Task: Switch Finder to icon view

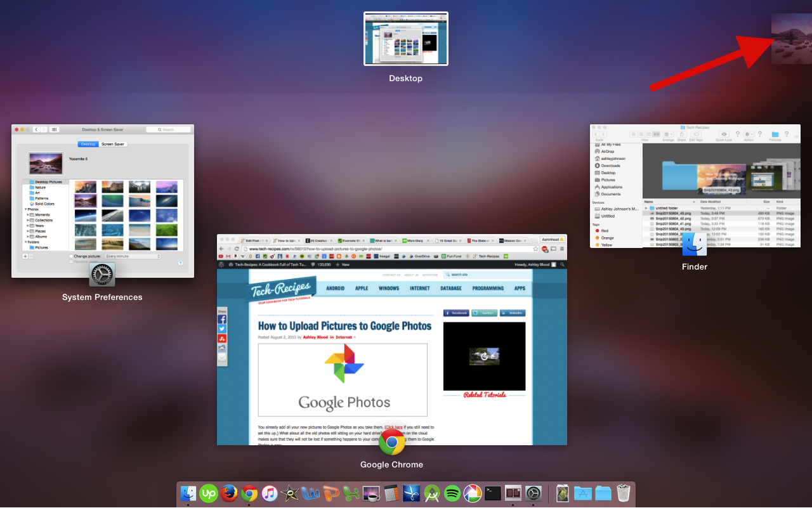Action: tap(632, 134)
